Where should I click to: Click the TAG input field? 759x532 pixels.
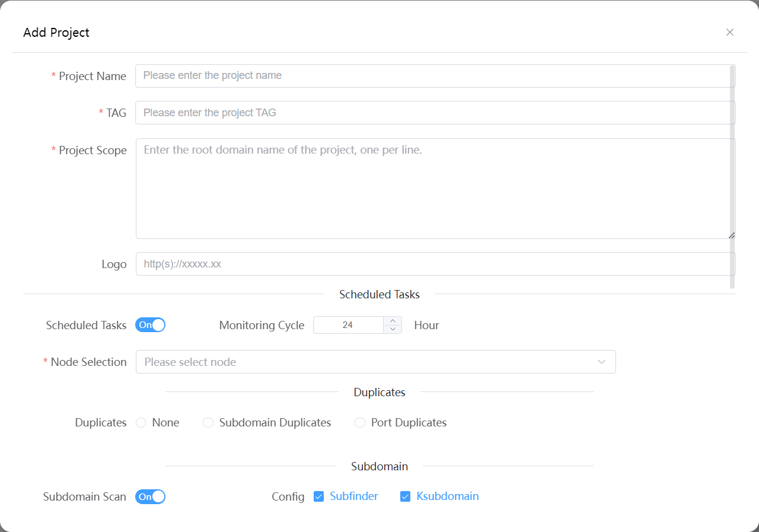435,113
